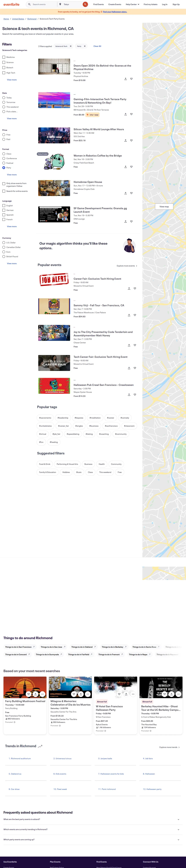
Task: Click Sign Up in the header
Action: (176, 4)
